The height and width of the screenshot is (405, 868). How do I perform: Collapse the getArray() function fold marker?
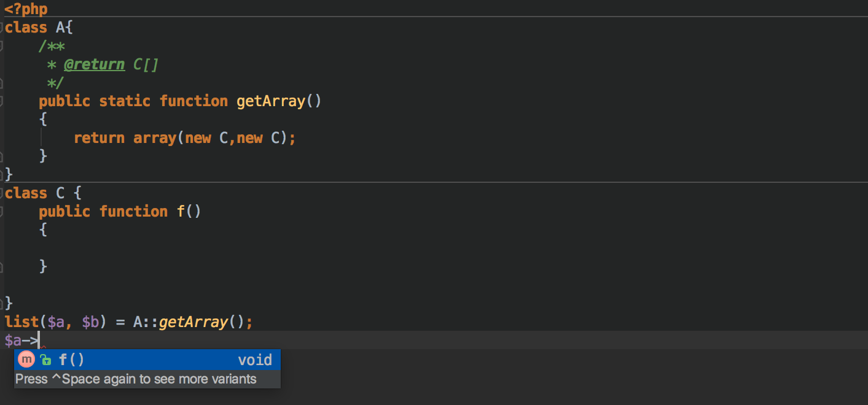click(x=2, y=101)
